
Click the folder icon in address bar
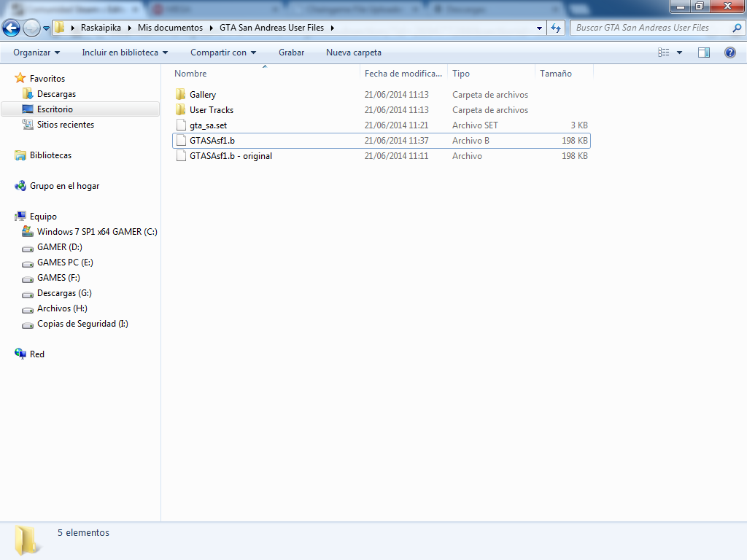[x=59, y=28]
